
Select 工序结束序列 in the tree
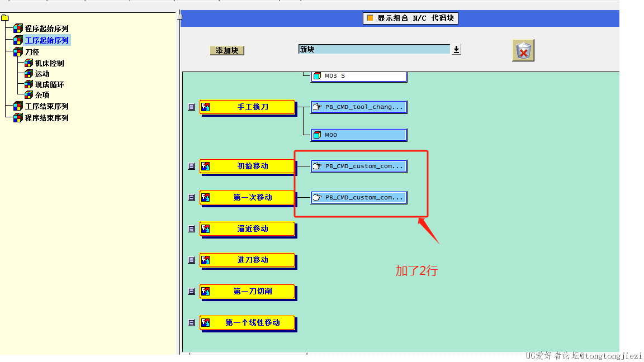47,106
